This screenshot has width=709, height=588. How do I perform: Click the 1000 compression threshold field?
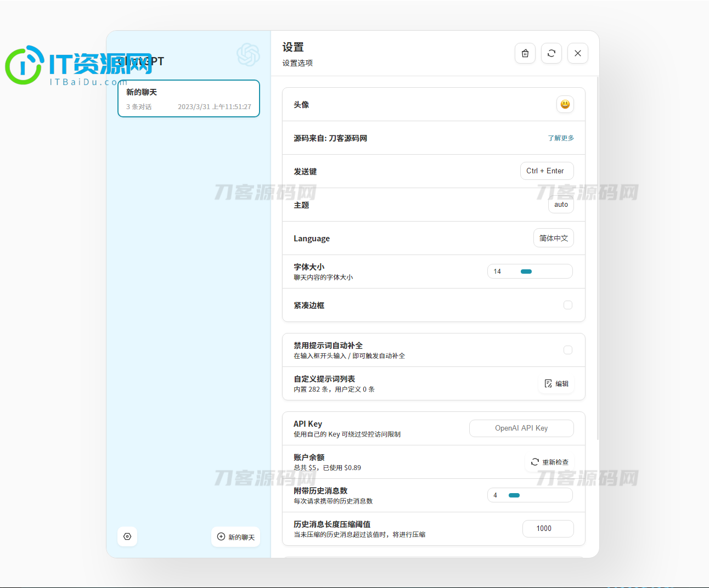[x=548, y=528]
